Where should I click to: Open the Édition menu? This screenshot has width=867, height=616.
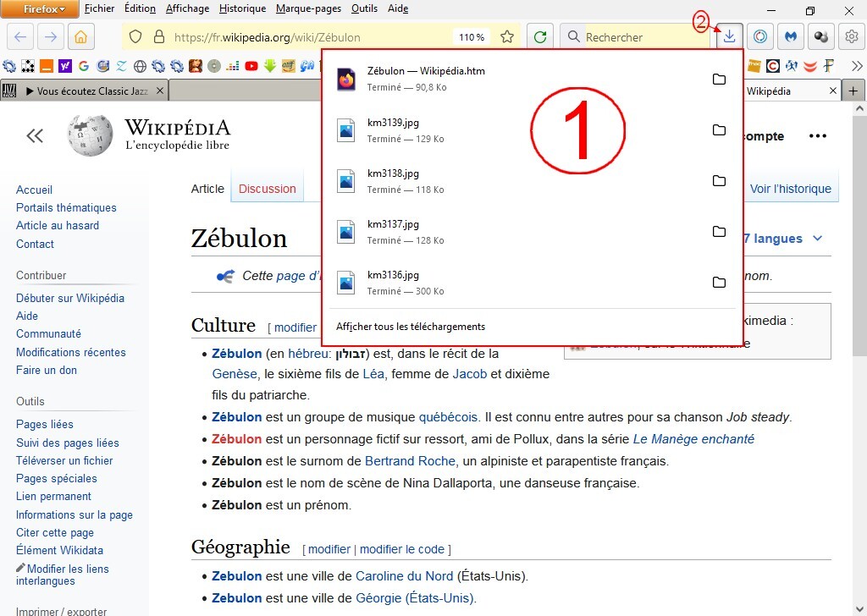coord(140,8)
